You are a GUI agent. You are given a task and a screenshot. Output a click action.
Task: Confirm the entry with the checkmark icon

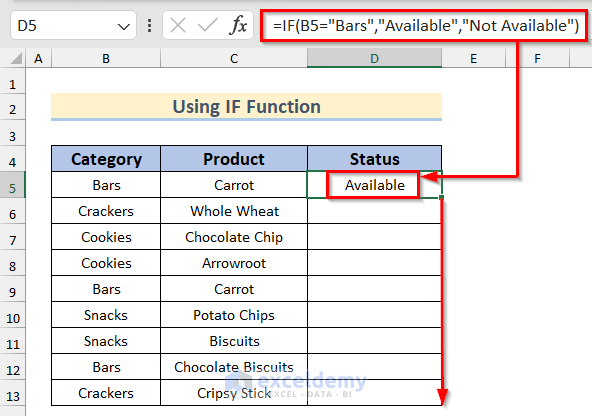(208, 26)
